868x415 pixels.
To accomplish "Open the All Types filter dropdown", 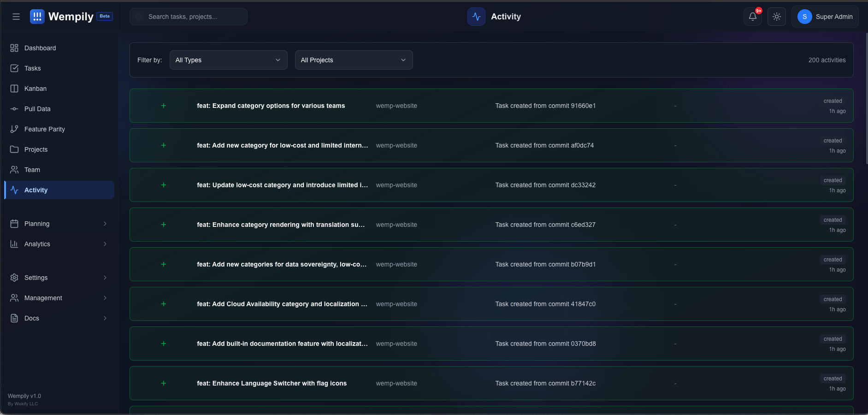I will [x=228, y=60].
